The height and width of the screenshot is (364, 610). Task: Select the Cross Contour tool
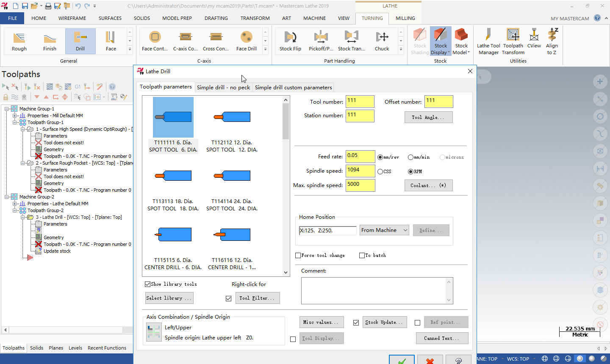point(216,41)
